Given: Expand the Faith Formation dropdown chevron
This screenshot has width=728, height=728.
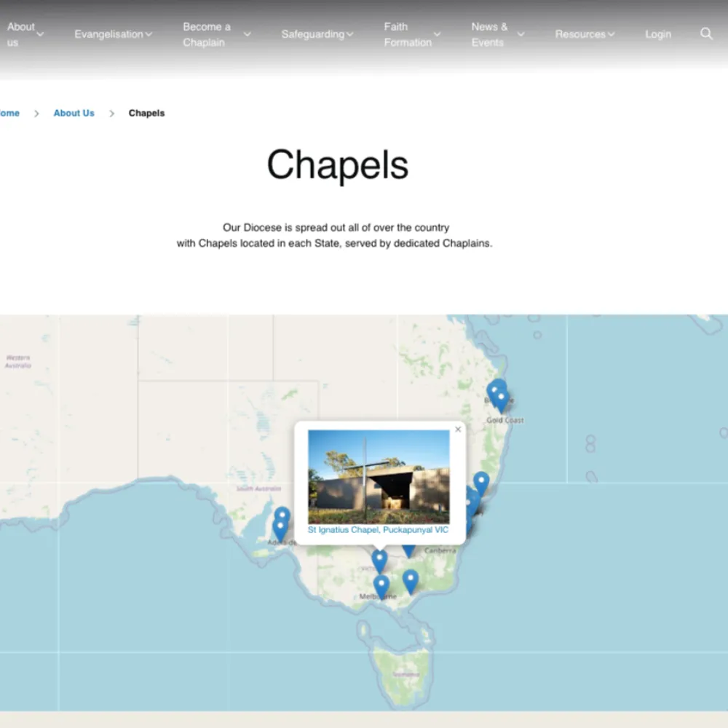Looking at the screenshot, I should tap(437, 34).
